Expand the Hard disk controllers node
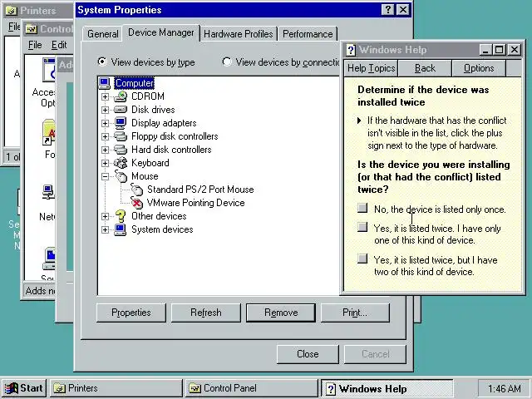532x399 pixels. 106,150
